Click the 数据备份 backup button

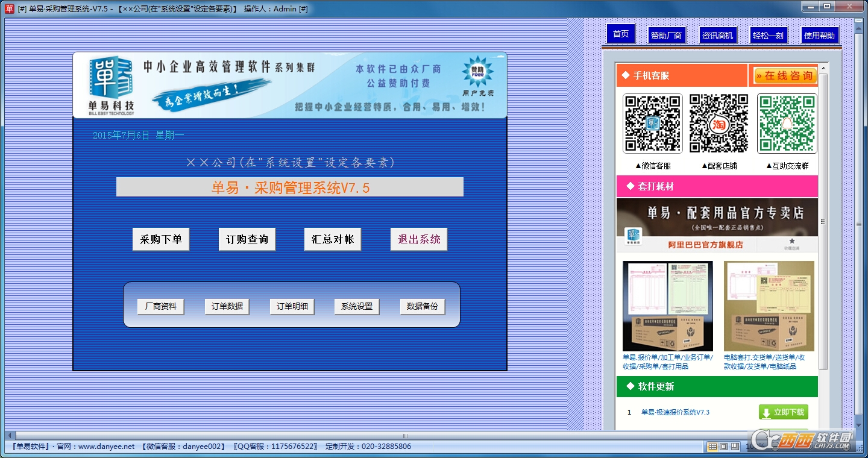click(422, 306)
